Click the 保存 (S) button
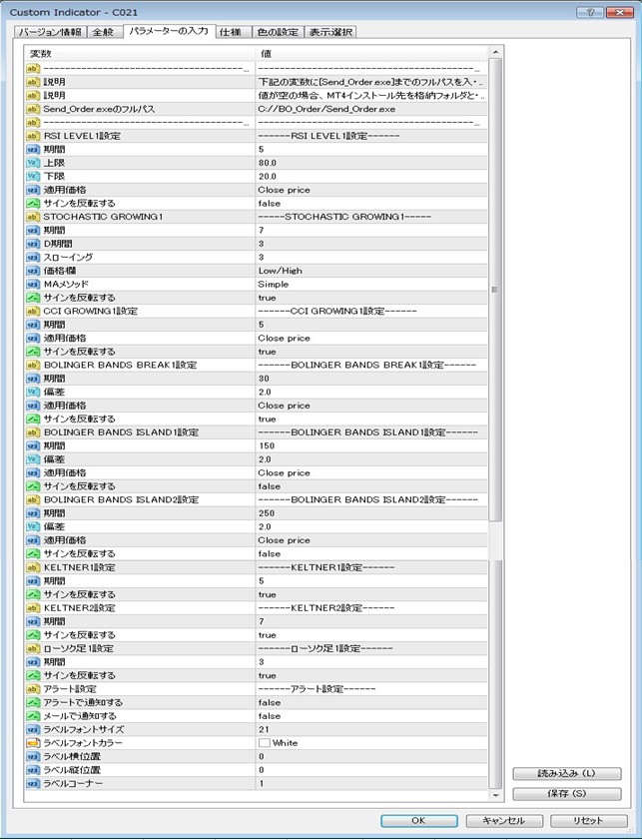The height and width of the screenshot is (840, 642). 566,794
